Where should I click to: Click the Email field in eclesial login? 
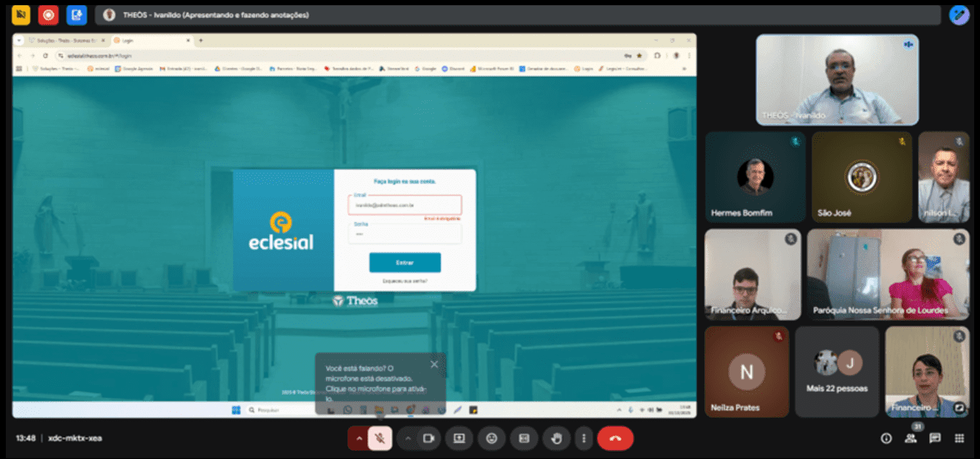[404, 206]
